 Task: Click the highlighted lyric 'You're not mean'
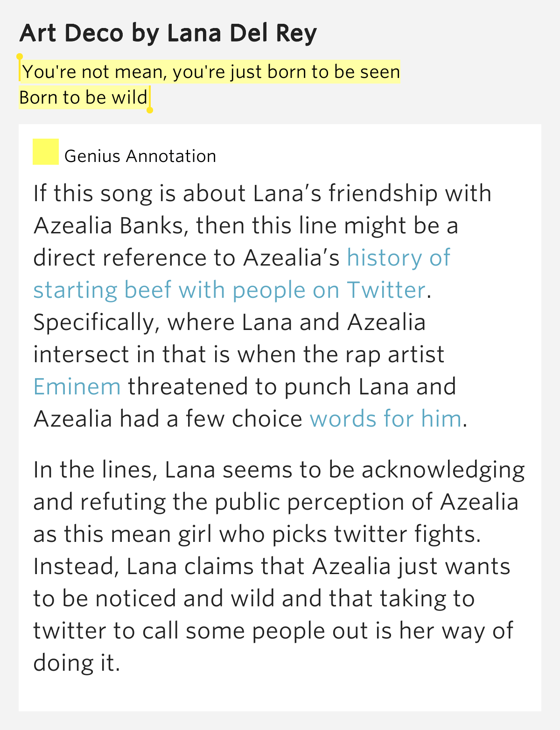coord(93,72)
